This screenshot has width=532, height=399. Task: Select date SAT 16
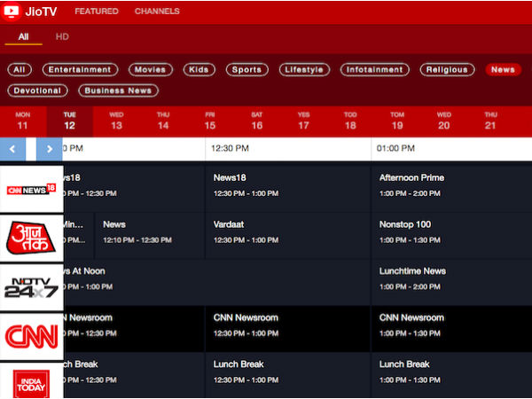click(257, 121)
